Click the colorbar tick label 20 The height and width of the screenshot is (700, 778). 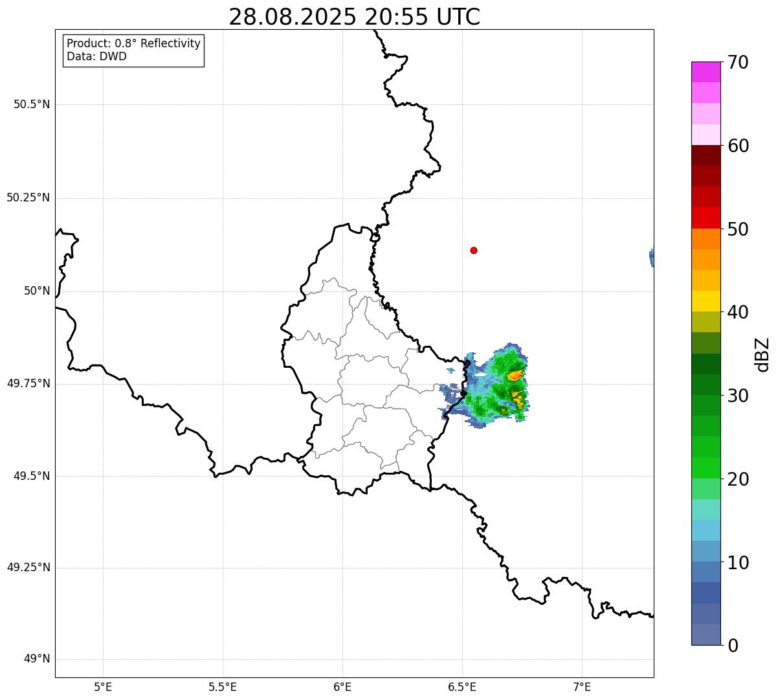click(738, 479)
